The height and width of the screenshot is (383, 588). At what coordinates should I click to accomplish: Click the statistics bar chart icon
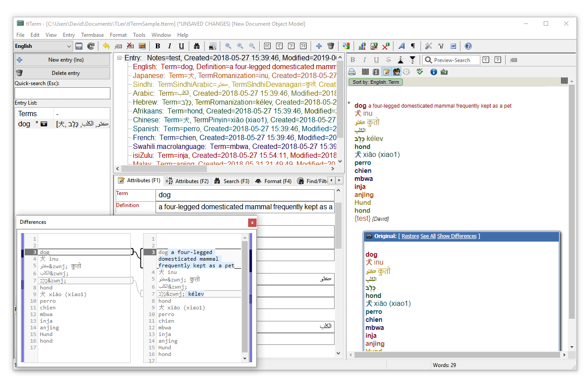coord(362,46)
